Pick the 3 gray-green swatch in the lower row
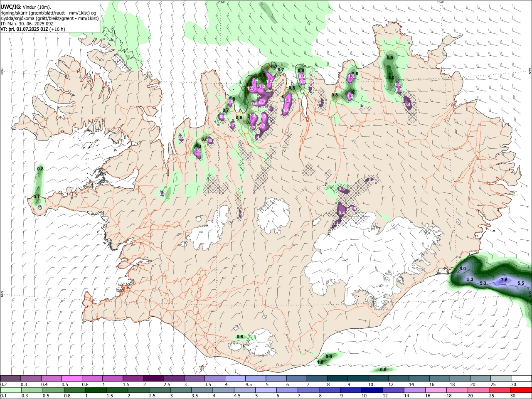 (181, 390)
